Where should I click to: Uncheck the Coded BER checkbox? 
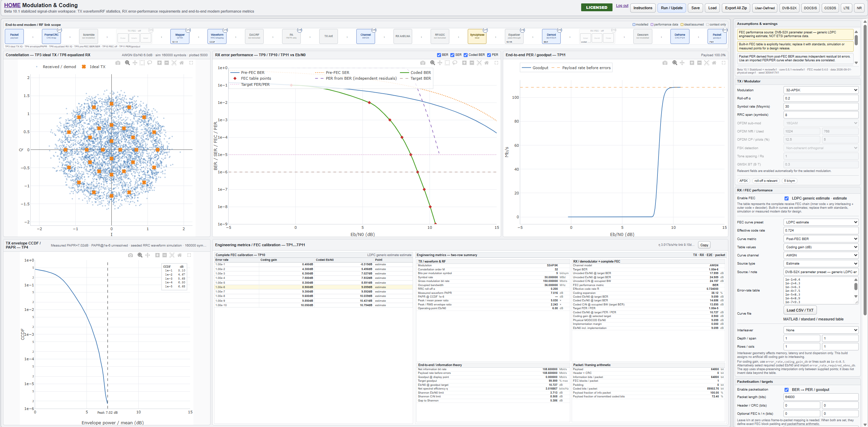466,55
